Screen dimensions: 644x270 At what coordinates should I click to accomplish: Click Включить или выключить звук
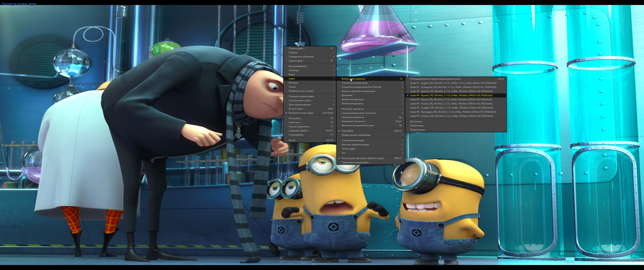(358, 125)
